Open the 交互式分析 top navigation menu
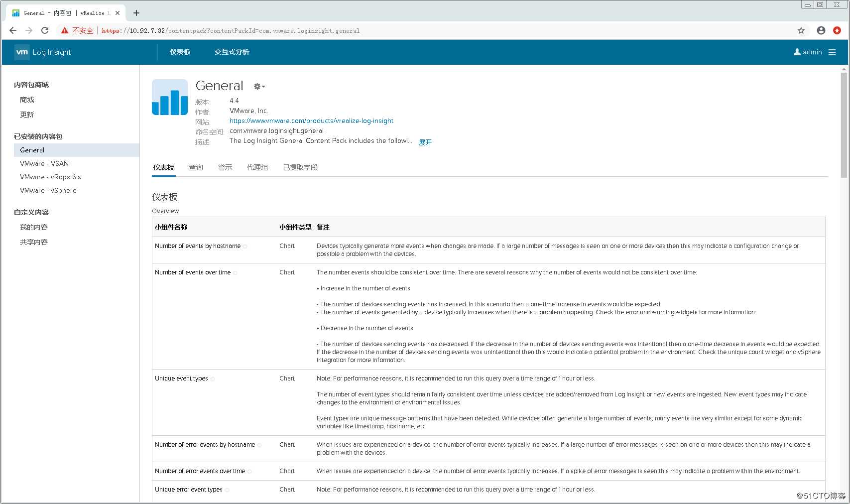The image size is (850, 504). coord(232,52)
